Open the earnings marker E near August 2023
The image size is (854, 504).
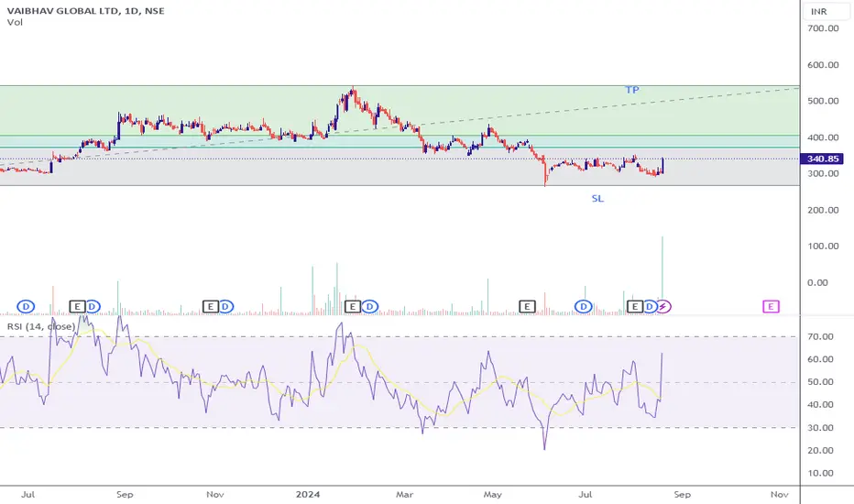pyautogui.click(x=77, y=307)
